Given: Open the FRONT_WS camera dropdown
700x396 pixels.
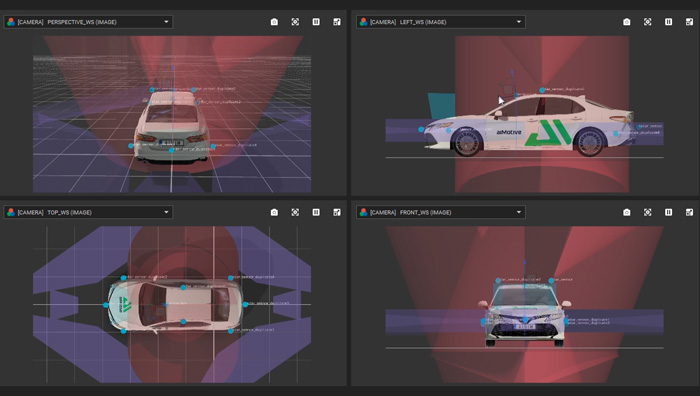Looking at the screenshot, I should tap(441, 213).
